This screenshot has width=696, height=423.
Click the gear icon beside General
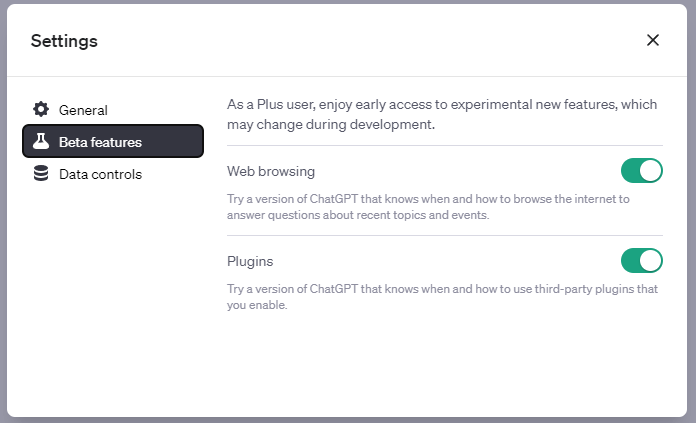[x=41, y=109]
